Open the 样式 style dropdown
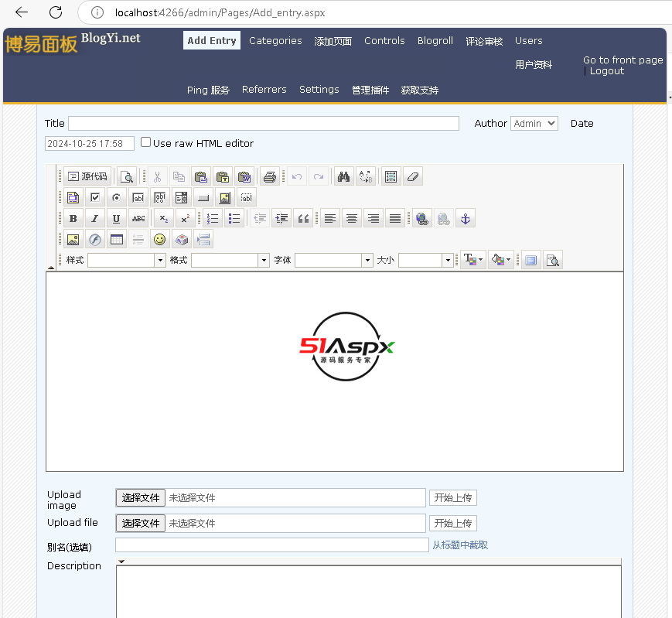Viewport: 672px width, 618px height. (126, 260)
